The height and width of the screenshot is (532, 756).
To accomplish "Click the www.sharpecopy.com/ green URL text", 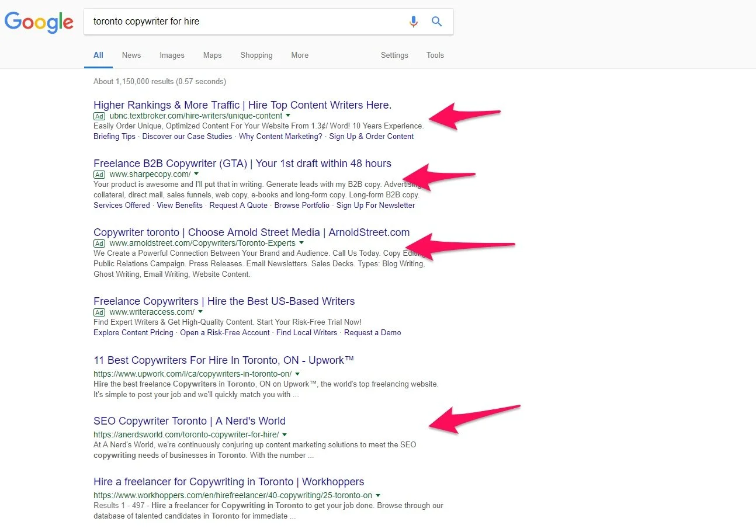I will [150, 174].
